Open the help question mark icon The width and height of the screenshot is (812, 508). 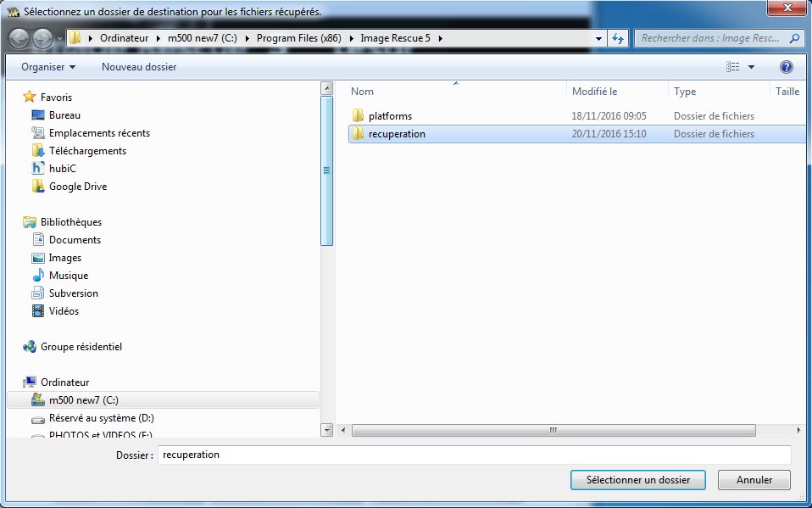[x=786, y=67]
